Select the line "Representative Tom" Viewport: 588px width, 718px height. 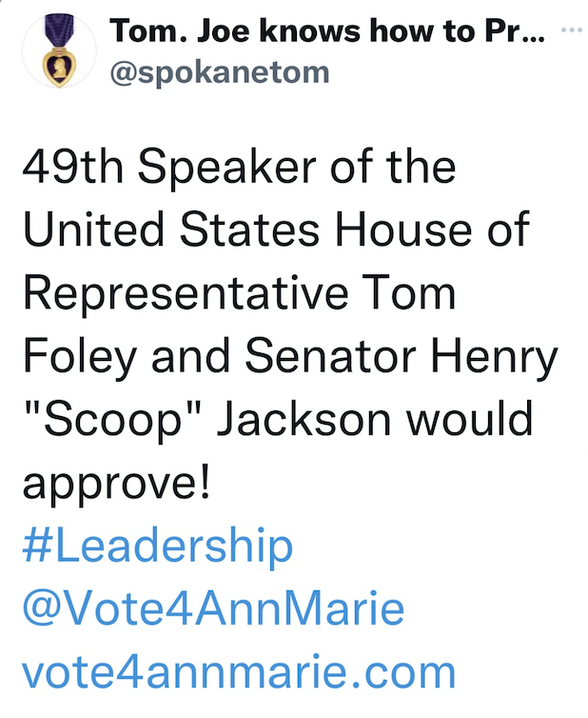[239, 294]
